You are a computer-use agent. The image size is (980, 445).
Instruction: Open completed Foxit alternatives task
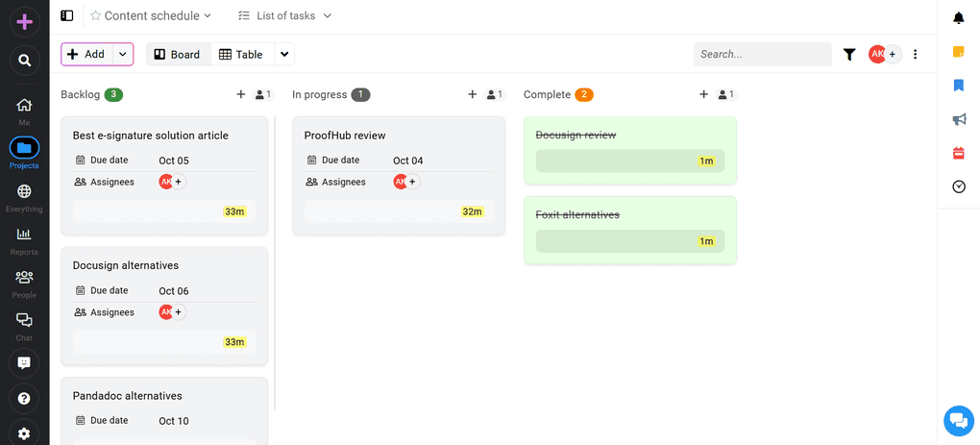(x=577, y=215)
